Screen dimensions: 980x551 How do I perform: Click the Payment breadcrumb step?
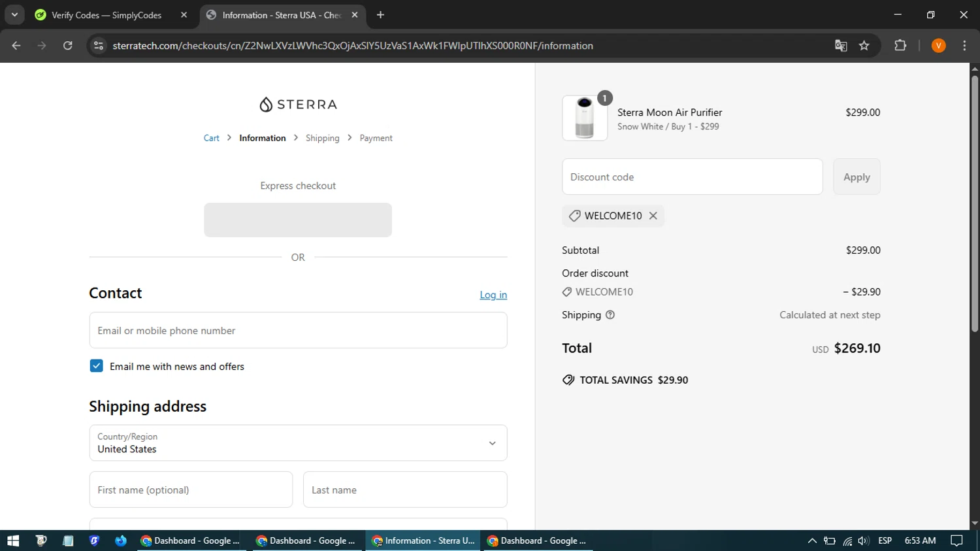click(376, 138)
